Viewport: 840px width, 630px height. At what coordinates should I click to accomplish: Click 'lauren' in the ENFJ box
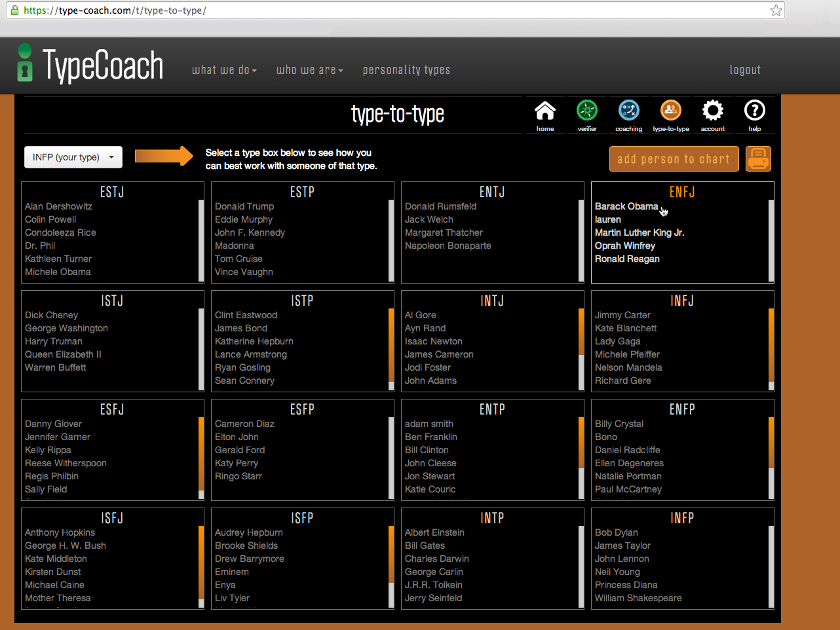608,219
